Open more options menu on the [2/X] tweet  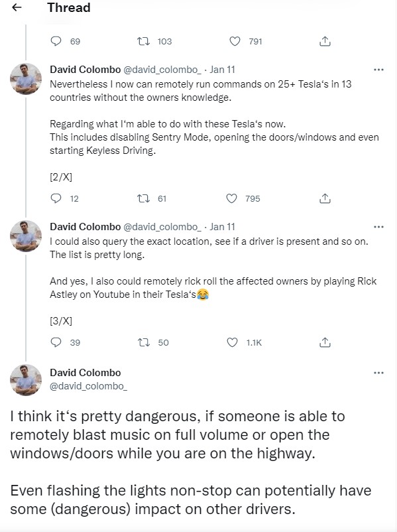(x=378, y=69)
